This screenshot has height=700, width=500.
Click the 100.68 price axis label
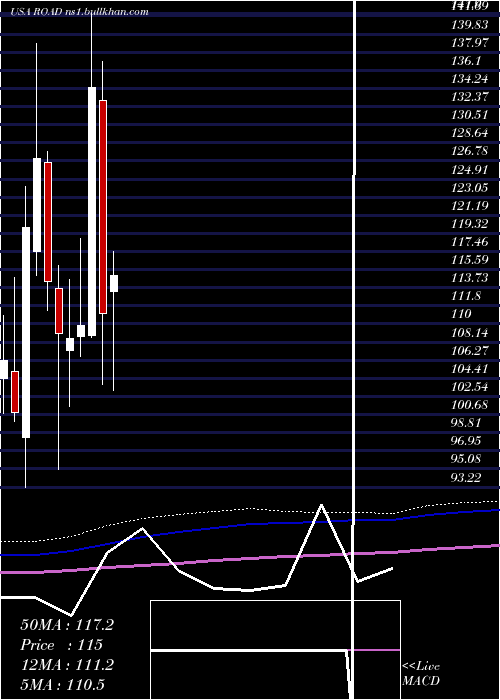470,405
